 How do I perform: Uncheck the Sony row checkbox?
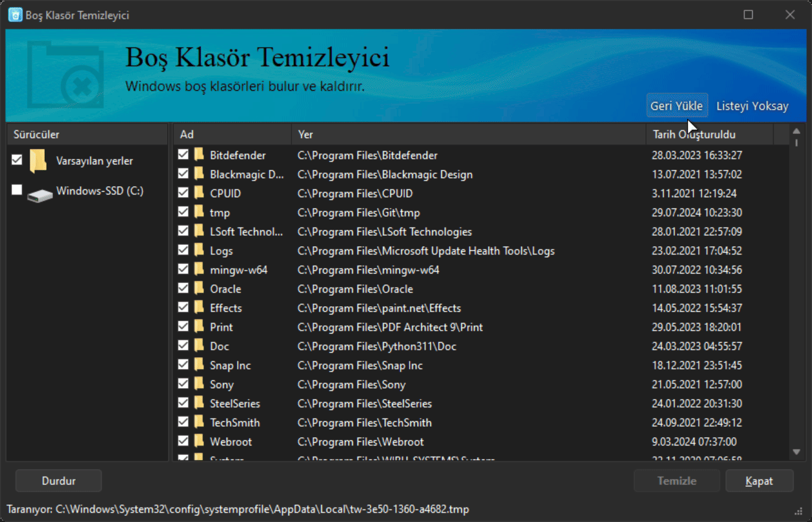[184, 384]
